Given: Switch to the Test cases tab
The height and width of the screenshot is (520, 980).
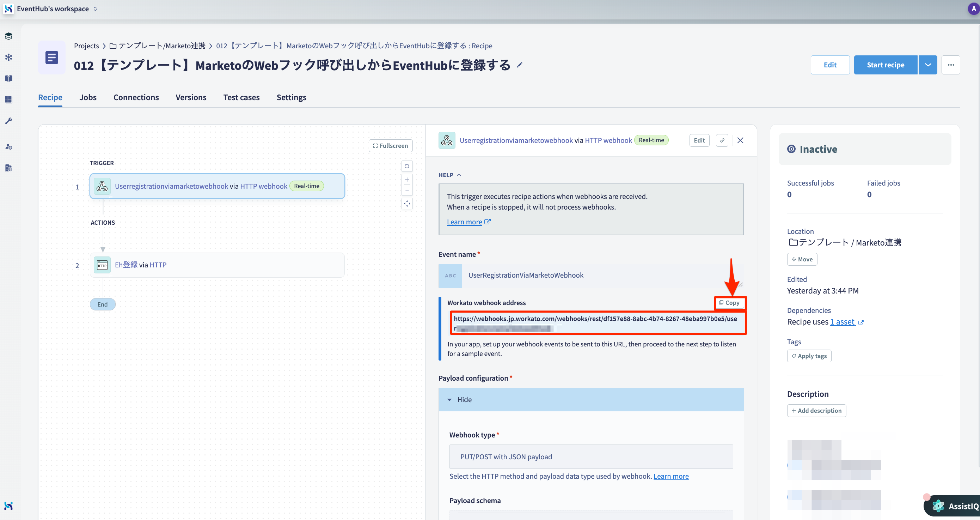Looking at the screenshot, I should pos(241,97).
